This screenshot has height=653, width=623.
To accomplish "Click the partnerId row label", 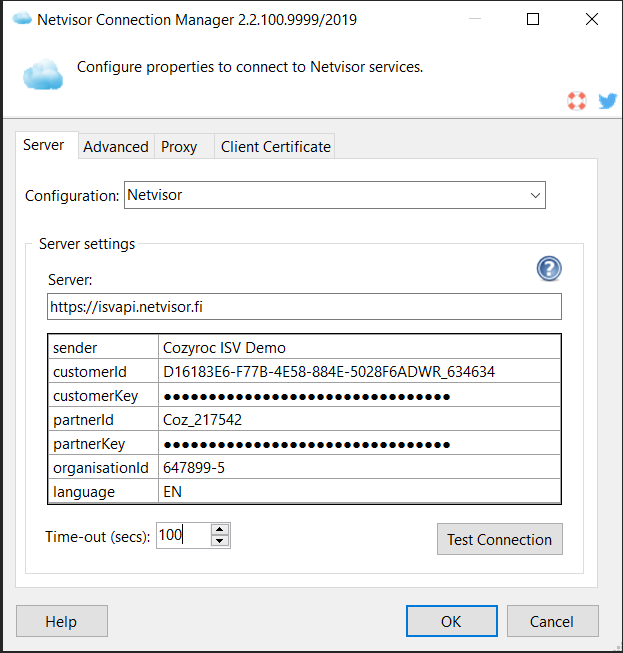I will 103,419.
